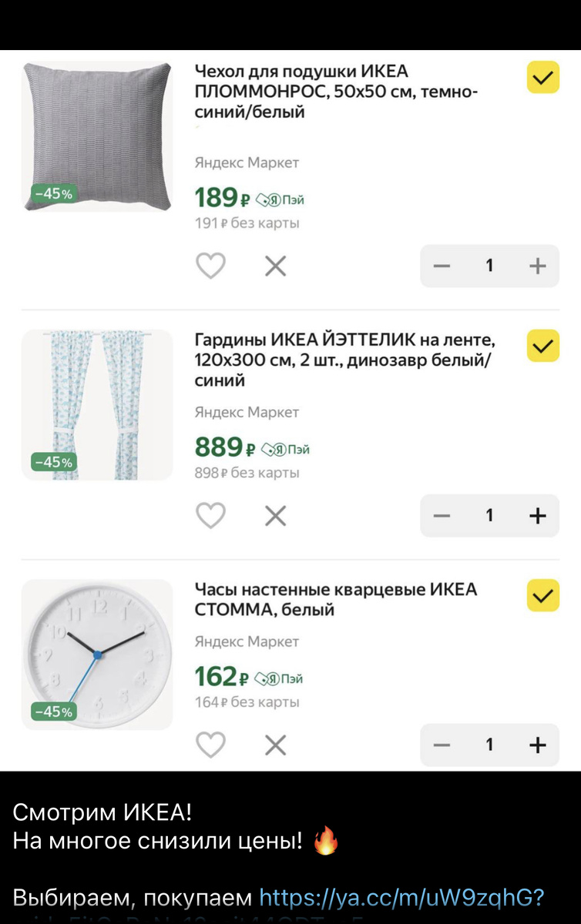Deselect the ЙЭТТЕЛИК curtains checkbox
The image size is (581, 924).
(x=542, y=346)
